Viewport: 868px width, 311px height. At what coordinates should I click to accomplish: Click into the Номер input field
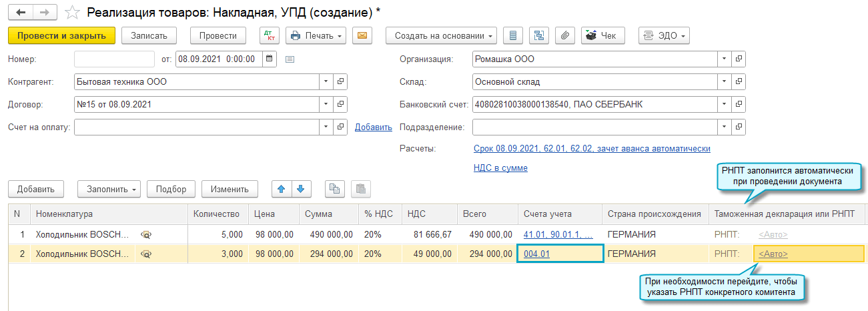click(113, 59)
